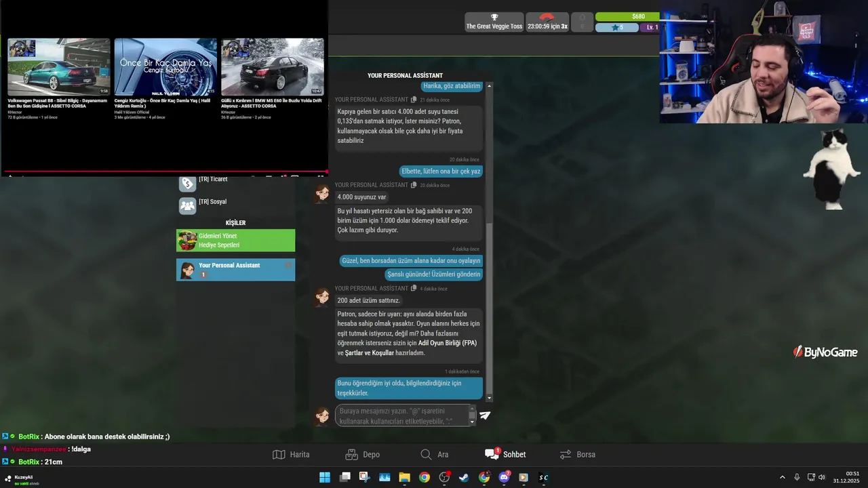Open the Depo warehouse tab
Screen dimensions: 868x488
pyautogui.click(x=362, y=455)
